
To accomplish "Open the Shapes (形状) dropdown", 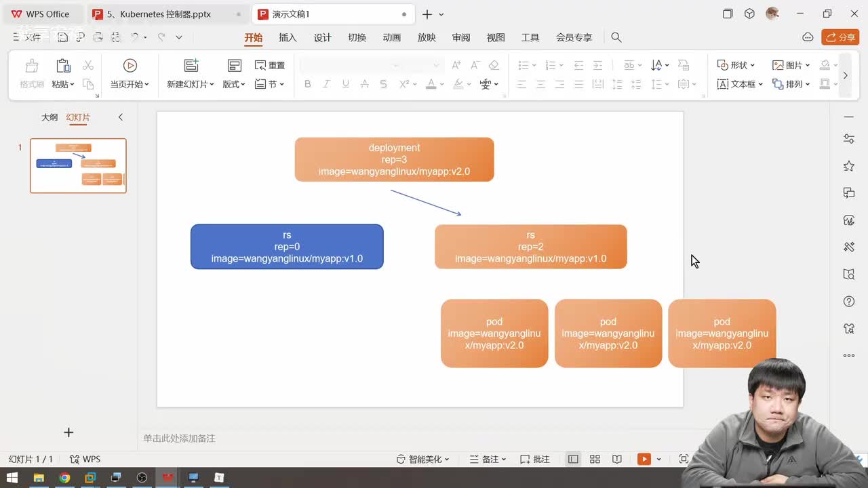I will pyautogui.click(x=736, y=65).
